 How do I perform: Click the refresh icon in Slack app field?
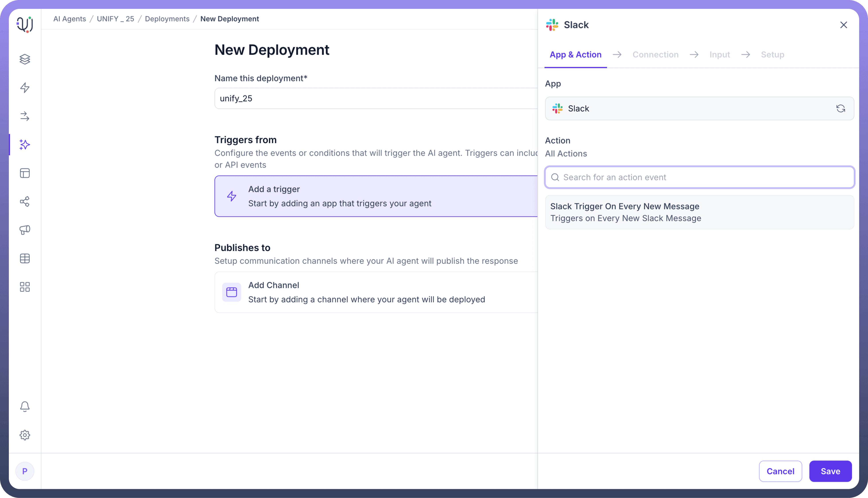click(x=840, y=108)
